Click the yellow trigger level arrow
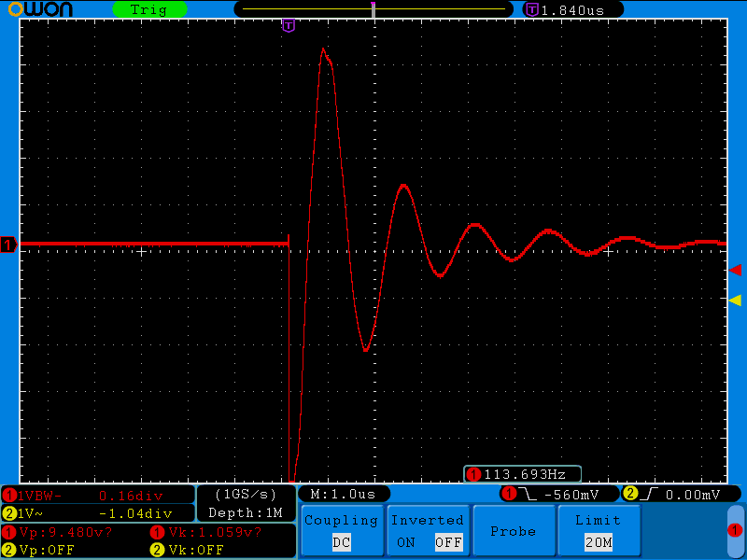The height and width of the screenshot is (560, 747). click(x=735, y=300)
